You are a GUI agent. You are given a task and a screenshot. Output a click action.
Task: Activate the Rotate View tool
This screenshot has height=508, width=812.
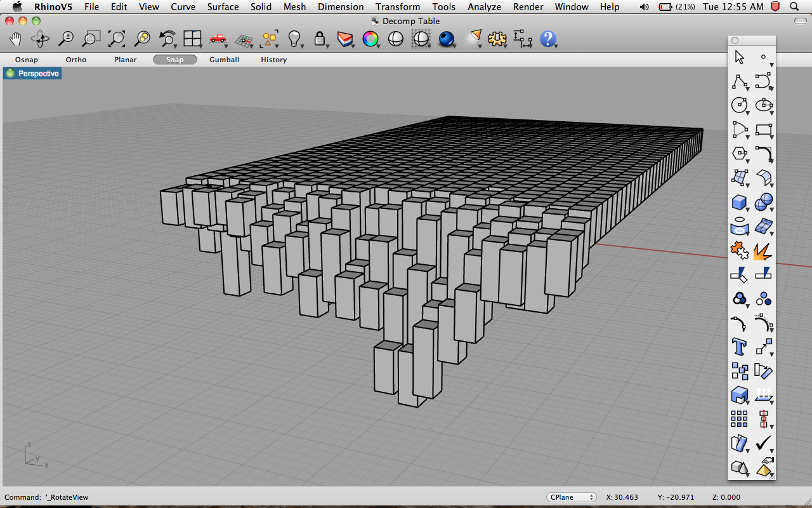click(41, 39)
